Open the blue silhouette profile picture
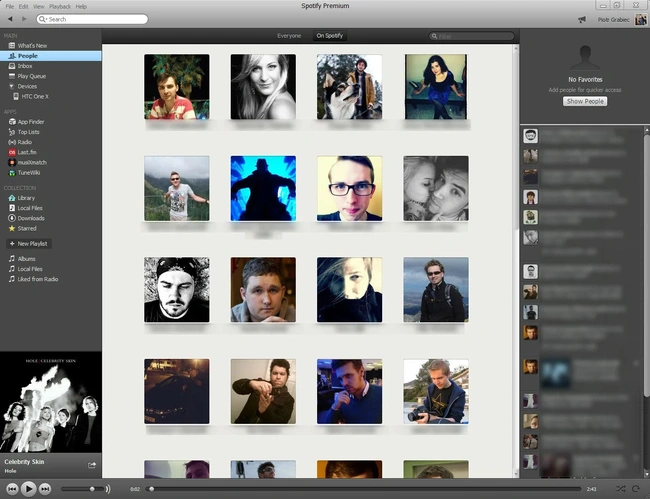Screen dimensions: 650x499 (263, 188)
